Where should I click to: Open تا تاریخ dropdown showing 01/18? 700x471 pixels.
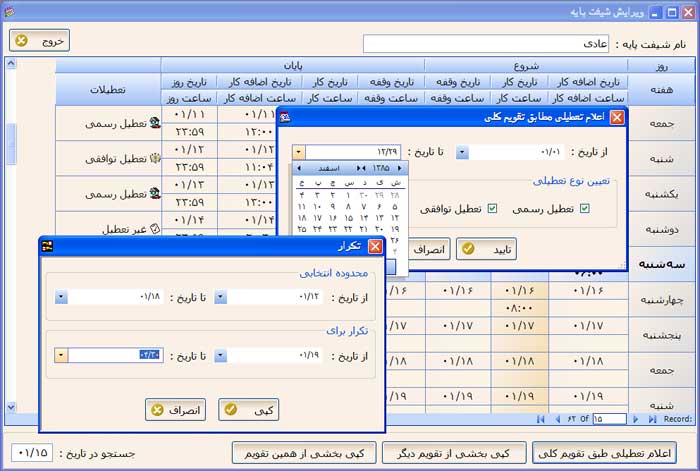pos(60,297)
